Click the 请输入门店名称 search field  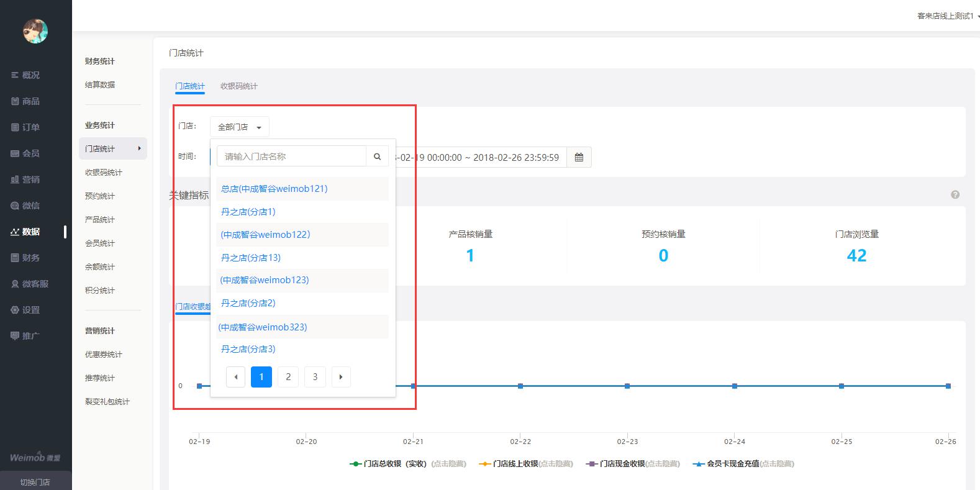click(292, 157)
